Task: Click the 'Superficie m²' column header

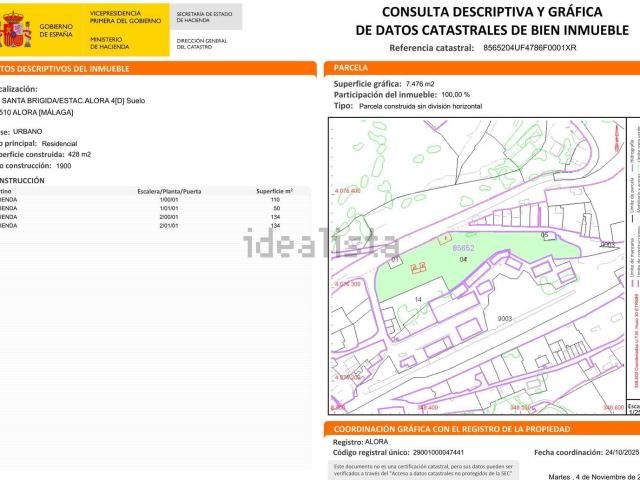Action: 274,191
